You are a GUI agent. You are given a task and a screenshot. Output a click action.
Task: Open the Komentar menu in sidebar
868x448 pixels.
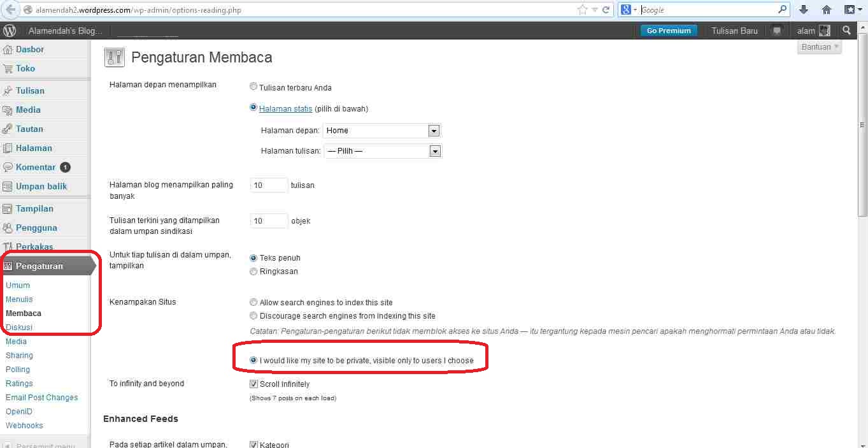[36, 167]
